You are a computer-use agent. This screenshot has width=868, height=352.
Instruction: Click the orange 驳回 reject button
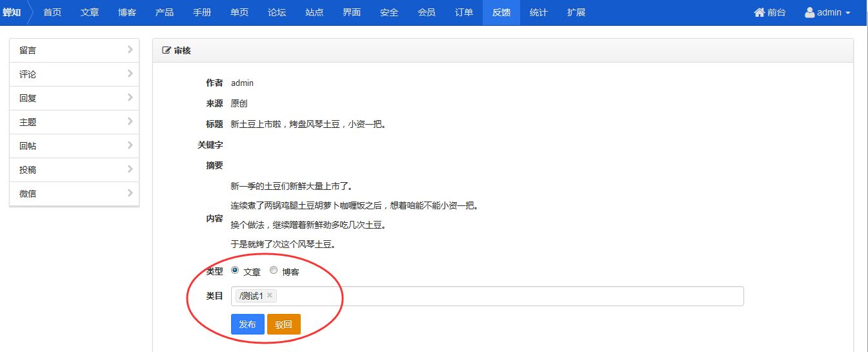point(283,324)
